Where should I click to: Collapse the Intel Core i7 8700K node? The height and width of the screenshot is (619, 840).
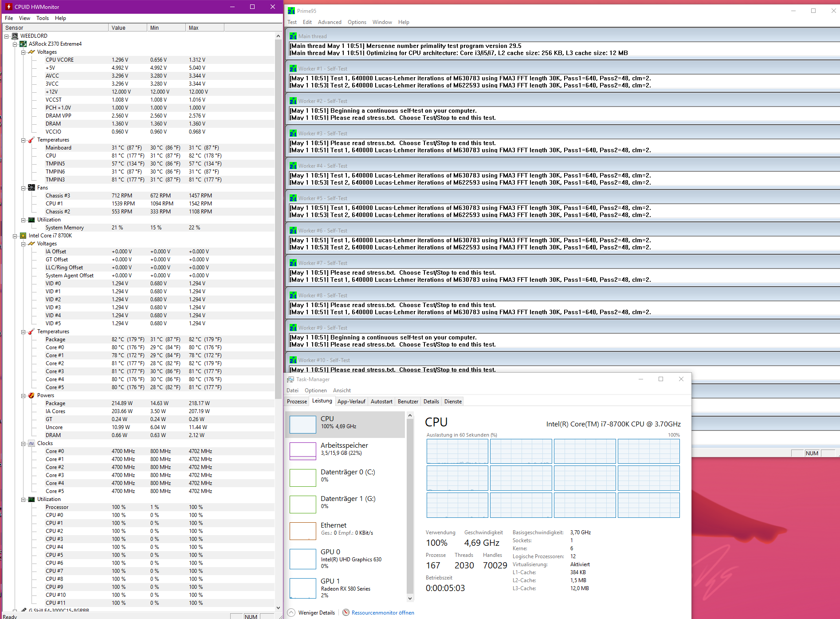[15, 236]
